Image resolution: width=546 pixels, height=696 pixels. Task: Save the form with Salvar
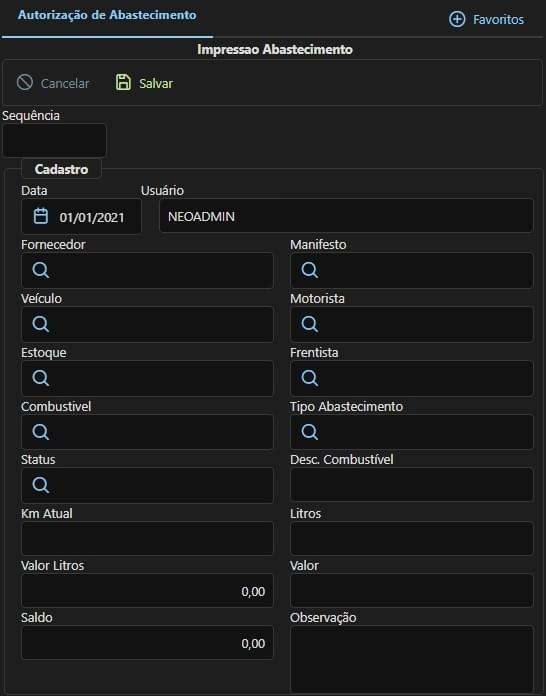144,83
